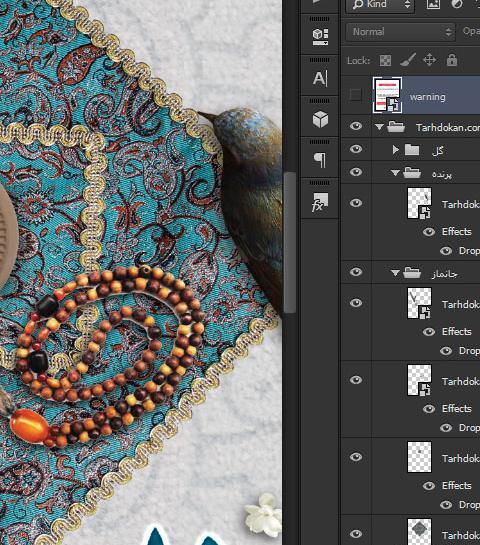Open the 3D materials panel icon
Image resolution: width=480 pixels, height=545 pixels.
click(x=320, y=36)
